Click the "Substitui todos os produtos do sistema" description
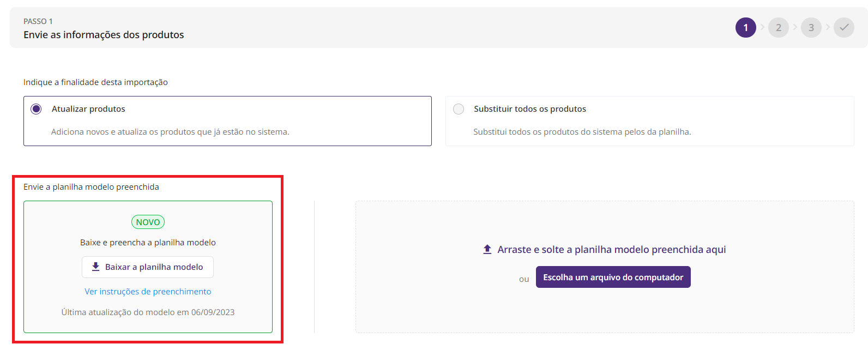This screenshot has width=868, height=350. pyautogui.click(x=582, y=132)
